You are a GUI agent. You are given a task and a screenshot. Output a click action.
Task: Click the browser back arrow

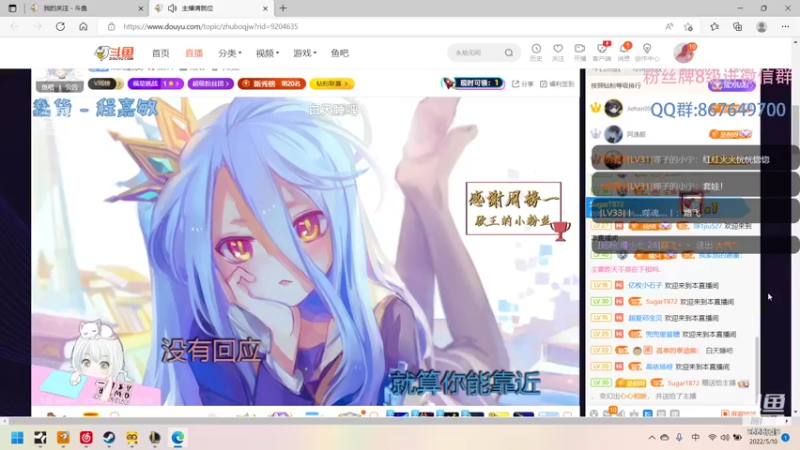coord(14,27)
